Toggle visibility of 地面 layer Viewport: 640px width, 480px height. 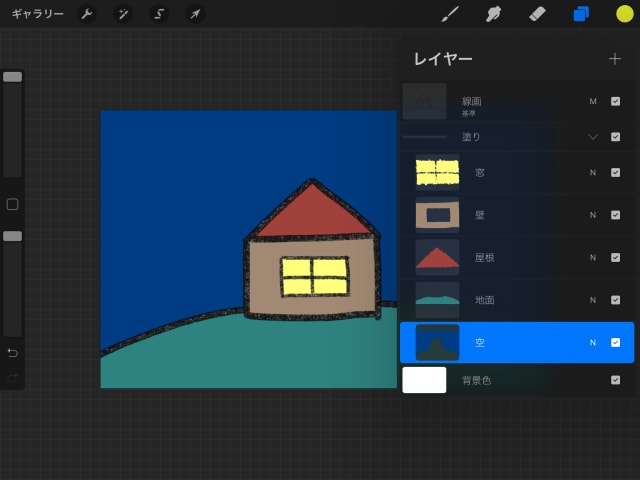pyautogui.click(x=616, y=300)
